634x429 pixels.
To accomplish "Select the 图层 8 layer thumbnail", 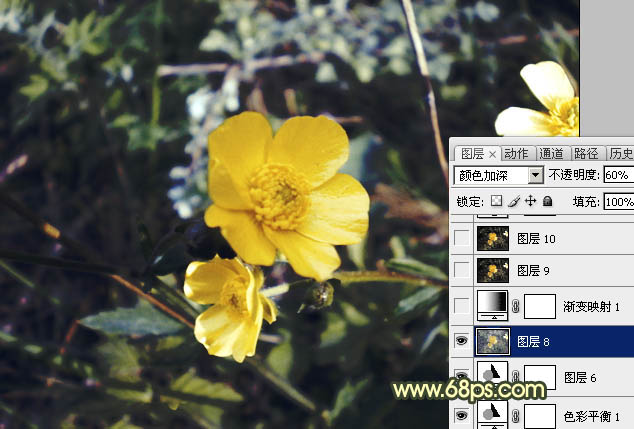I will coord(493,341).
